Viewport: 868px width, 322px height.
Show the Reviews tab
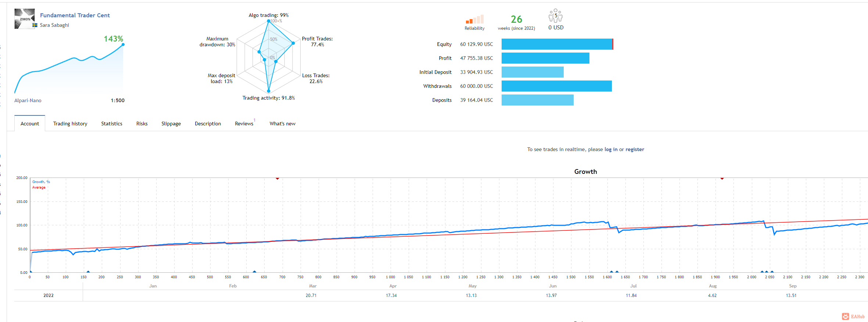pyautogui.click(x=244, y=124)
